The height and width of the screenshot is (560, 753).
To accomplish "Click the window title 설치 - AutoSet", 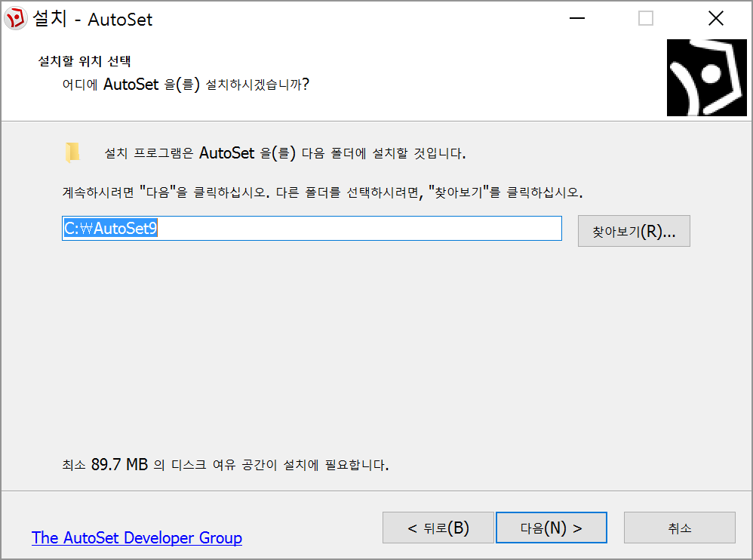I will (92, 19).
